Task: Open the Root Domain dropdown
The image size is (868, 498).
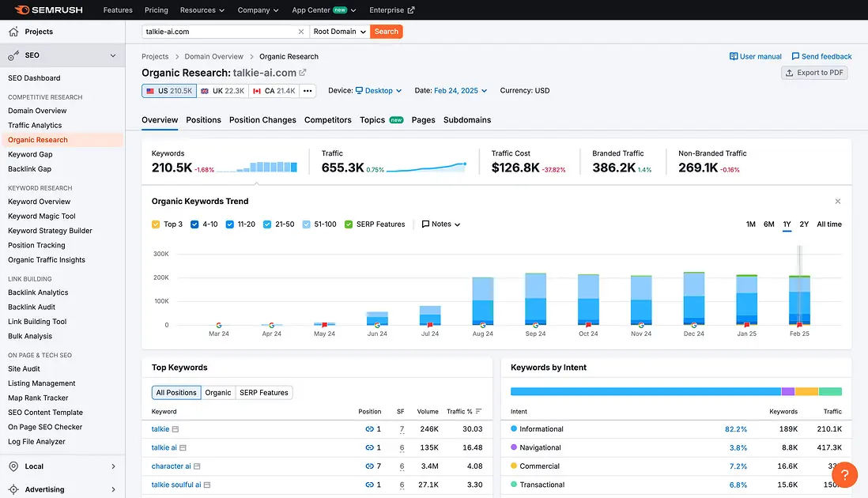Action: [x=339, y=32]
